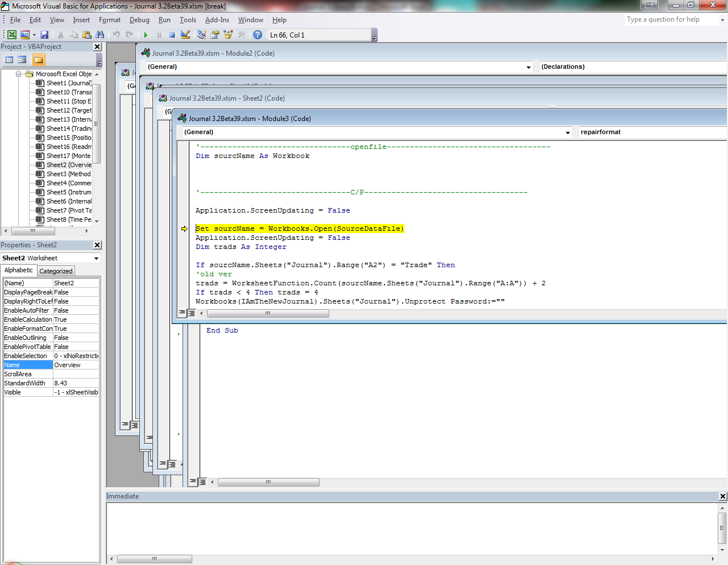This screenshot has height=565, width=728.
Task: Open the File menu
Action: point(15,20)
